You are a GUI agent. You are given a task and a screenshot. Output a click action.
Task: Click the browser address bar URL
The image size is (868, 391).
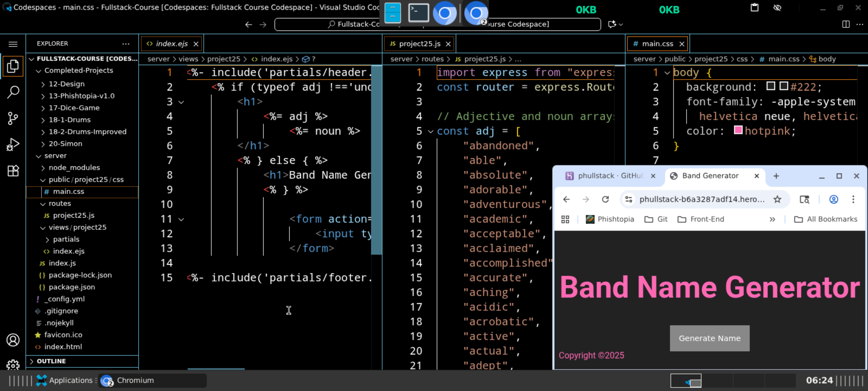[x=701, y=199]
